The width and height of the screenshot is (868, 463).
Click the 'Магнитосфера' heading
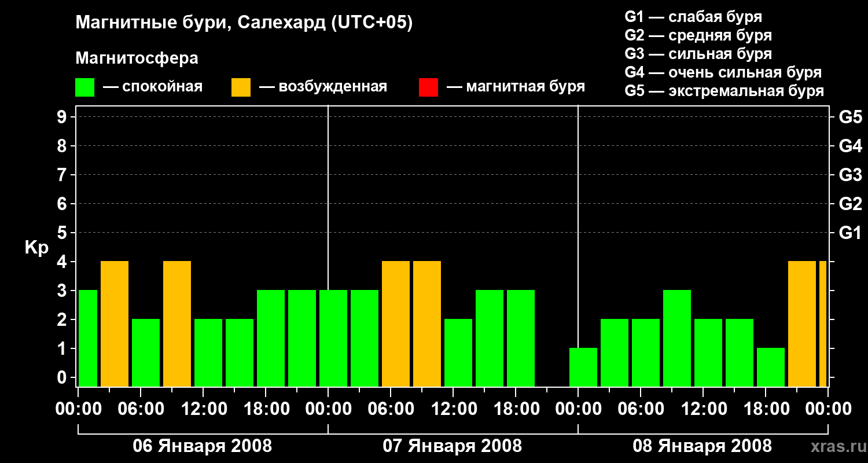point(137,58)
